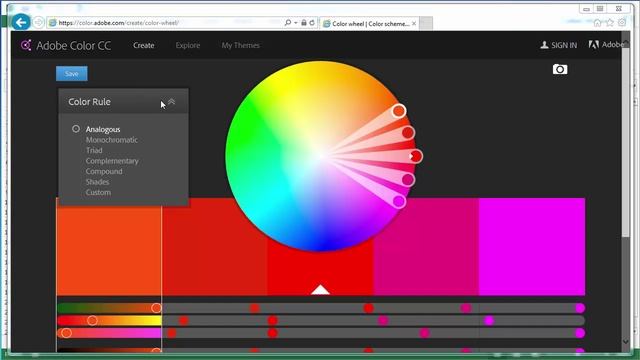The width and height of the screenshot is (640, 360).
Task: Open the Create menu
Action: click(x=144, y=45)
